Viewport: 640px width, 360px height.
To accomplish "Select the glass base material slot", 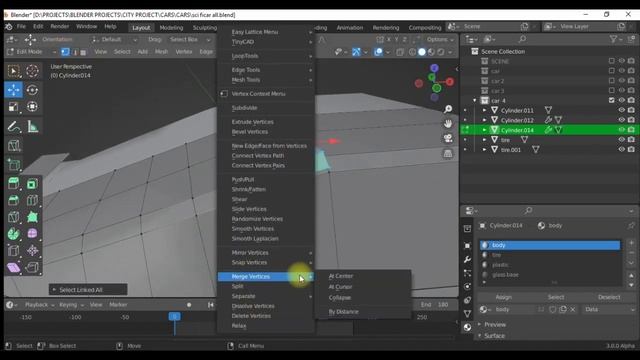I will pos(550,275).
